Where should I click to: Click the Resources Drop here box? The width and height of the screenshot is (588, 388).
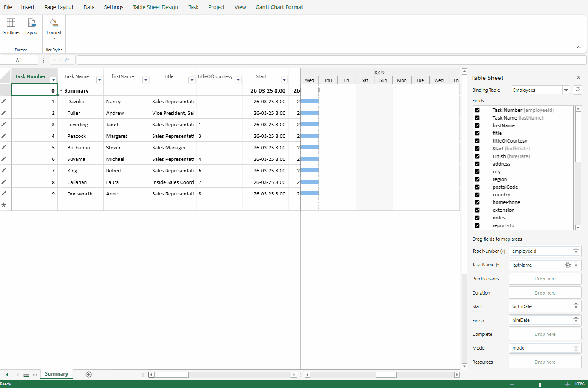545,362
